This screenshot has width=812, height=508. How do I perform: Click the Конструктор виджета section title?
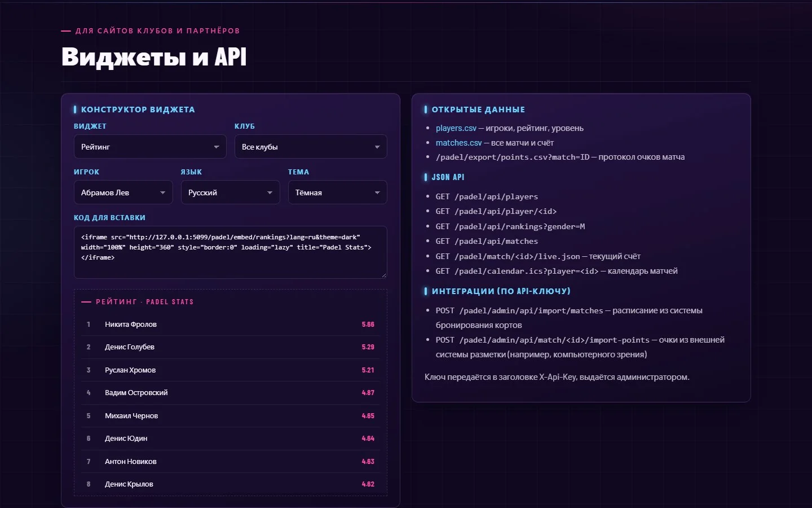click(x=138, y=110)
